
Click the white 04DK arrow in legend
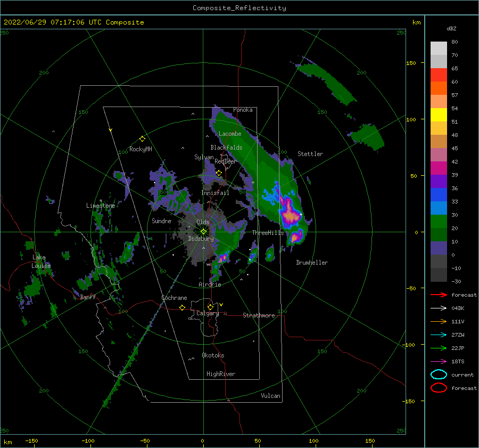(439, 308)
